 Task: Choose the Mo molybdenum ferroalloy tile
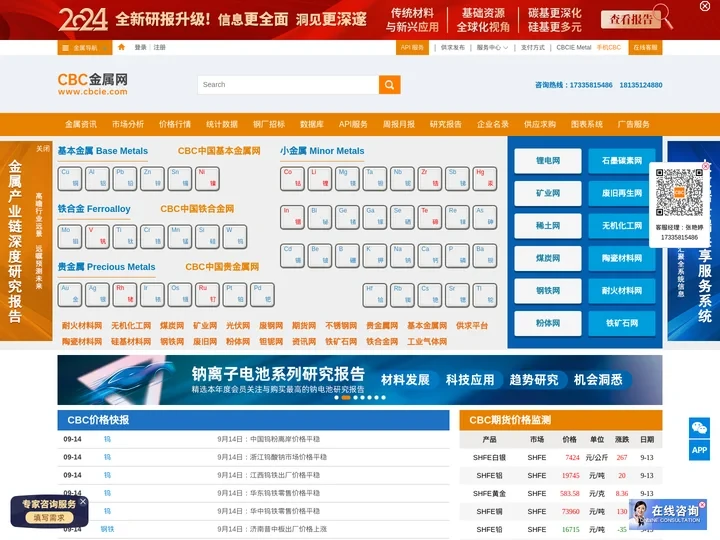pyautogui.click(x=70, y=236)
